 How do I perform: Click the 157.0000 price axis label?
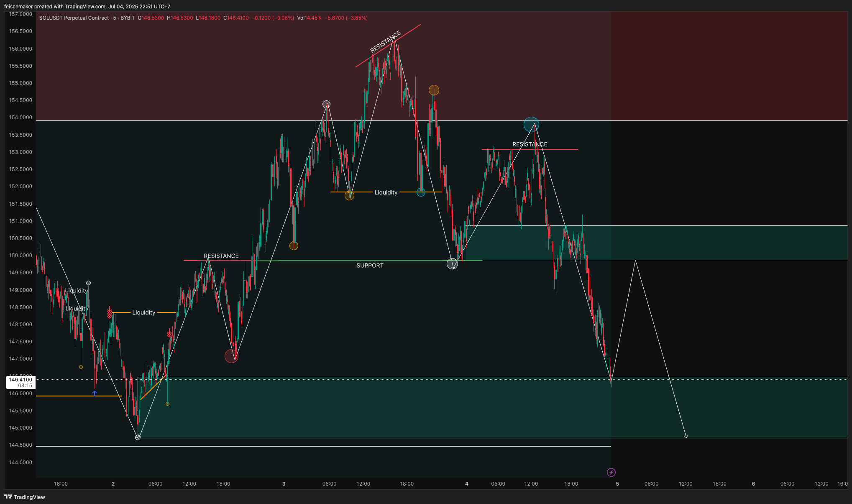pyautogui.click(x=20, y=14)
